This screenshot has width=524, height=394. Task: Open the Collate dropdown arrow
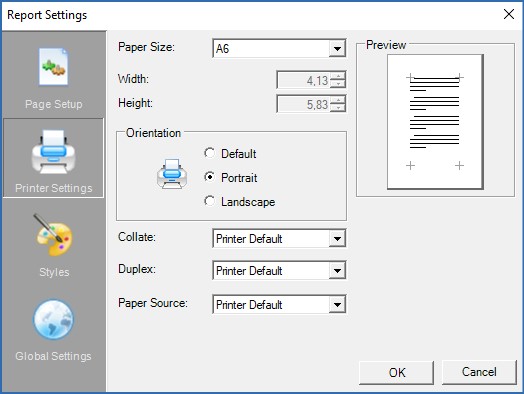[x=337, y=239]
